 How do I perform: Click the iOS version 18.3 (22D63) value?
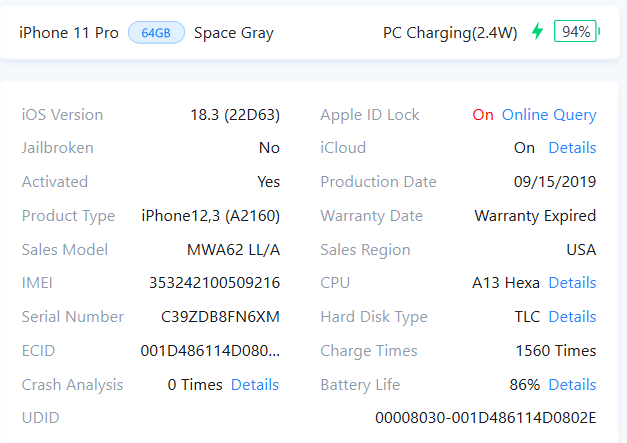(235, 115)
